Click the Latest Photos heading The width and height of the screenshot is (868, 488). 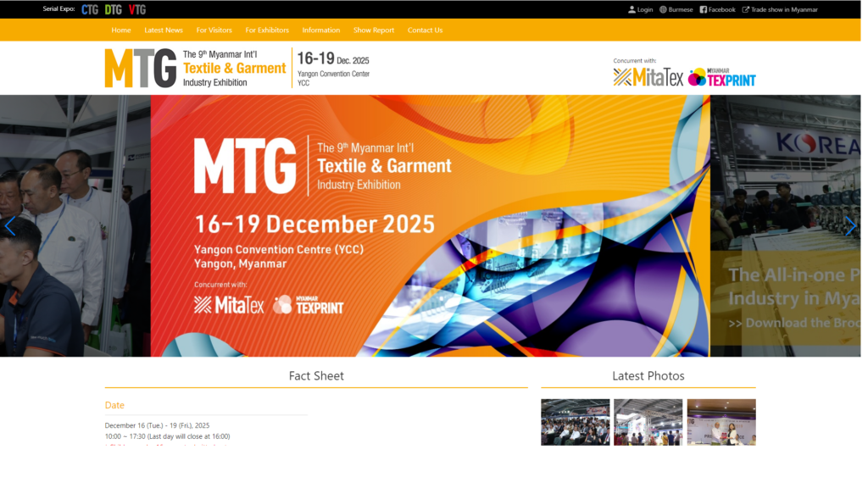coord(648,375)
